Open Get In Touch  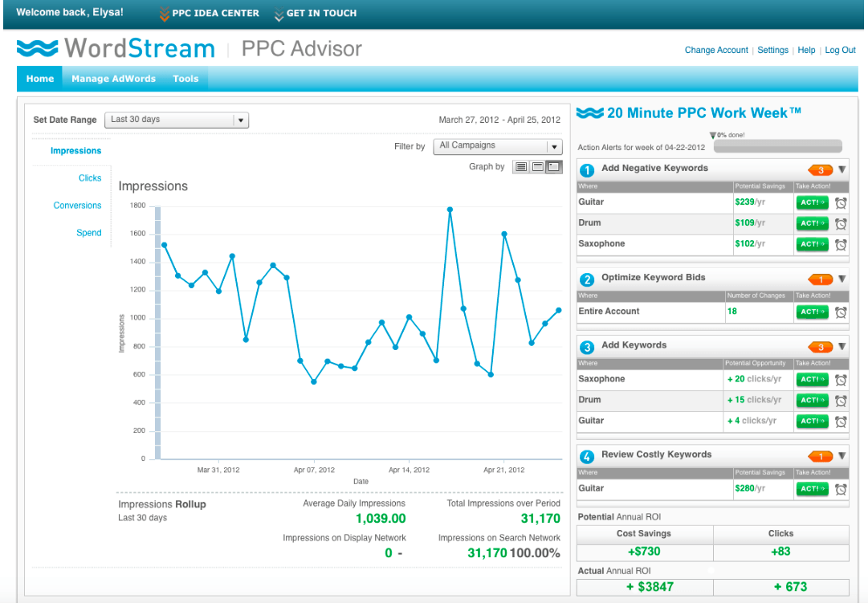[x=322, y=14]
